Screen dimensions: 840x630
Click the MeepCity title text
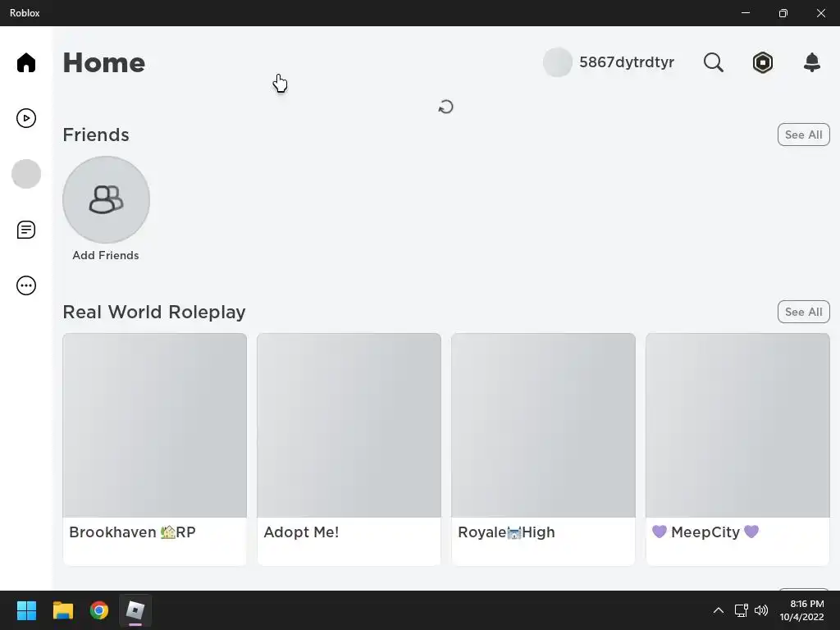click(x=705, y=532)
